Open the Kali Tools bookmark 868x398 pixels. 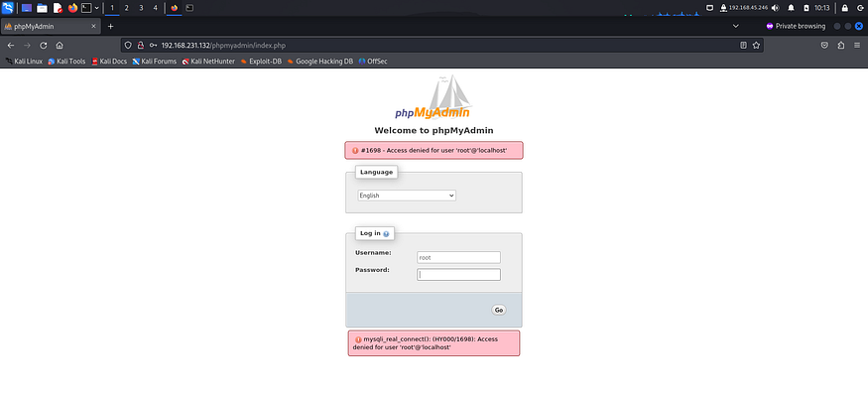pos(67,62)
